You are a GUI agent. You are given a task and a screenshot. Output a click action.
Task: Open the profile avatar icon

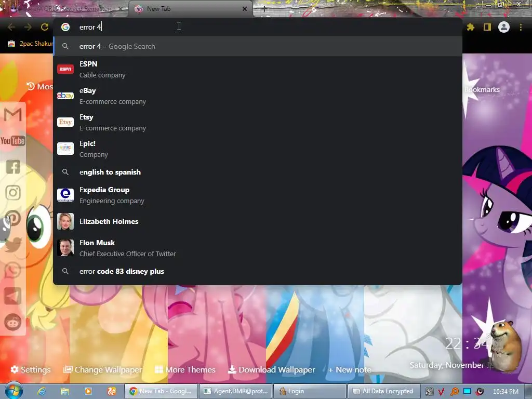[504, 27]
